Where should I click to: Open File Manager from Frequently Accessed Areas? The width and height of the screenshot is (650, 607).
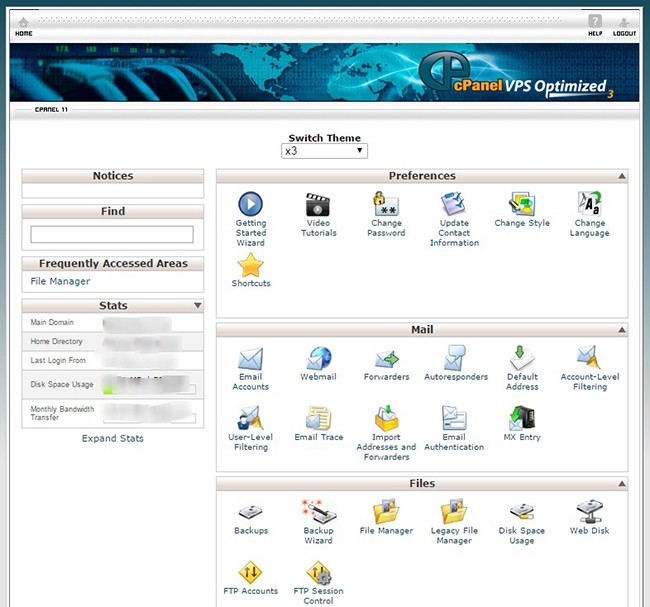click(x=60, y=281)
